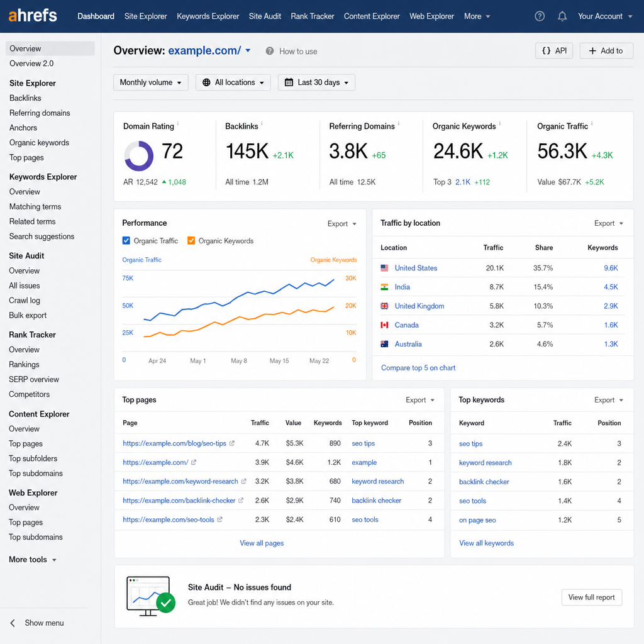
Task: Open the notifications bell icon
Action: coord(562,16)
